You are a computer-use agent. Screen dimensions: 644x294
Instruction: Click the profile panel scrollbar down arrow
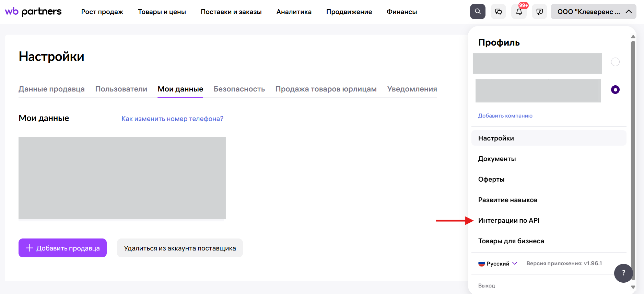click(x=633, y=287)
